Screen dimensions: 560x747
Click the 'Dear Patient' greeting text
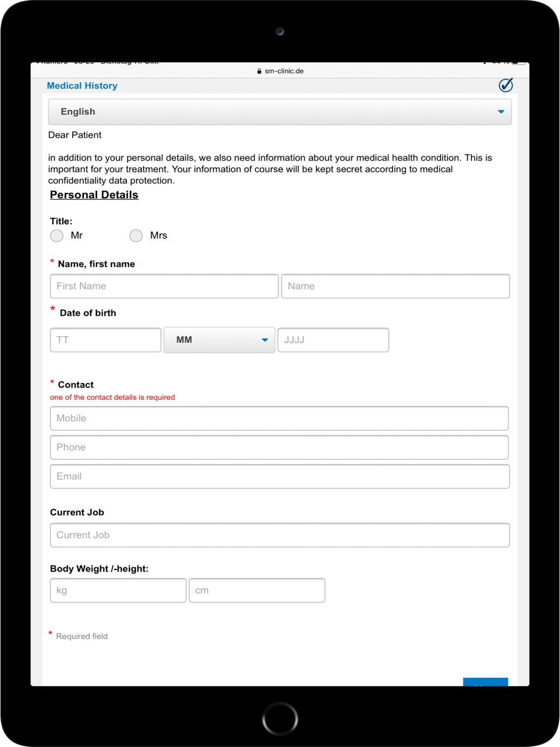click(x=75, y=135)
